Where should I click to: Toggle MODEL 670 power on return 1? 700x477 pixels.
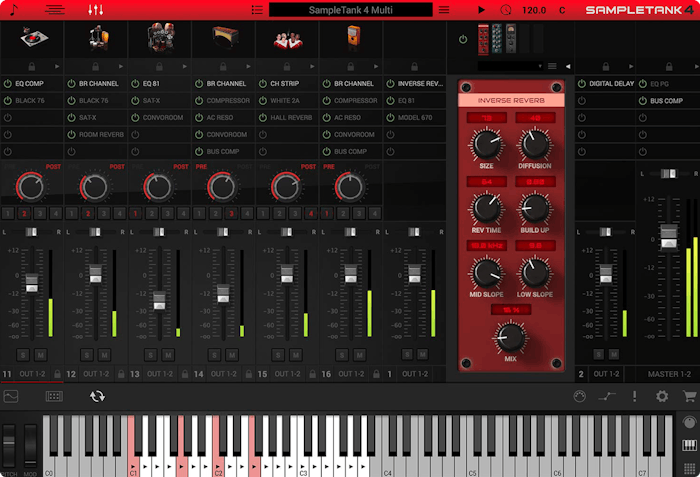click(x=391, y=117)
